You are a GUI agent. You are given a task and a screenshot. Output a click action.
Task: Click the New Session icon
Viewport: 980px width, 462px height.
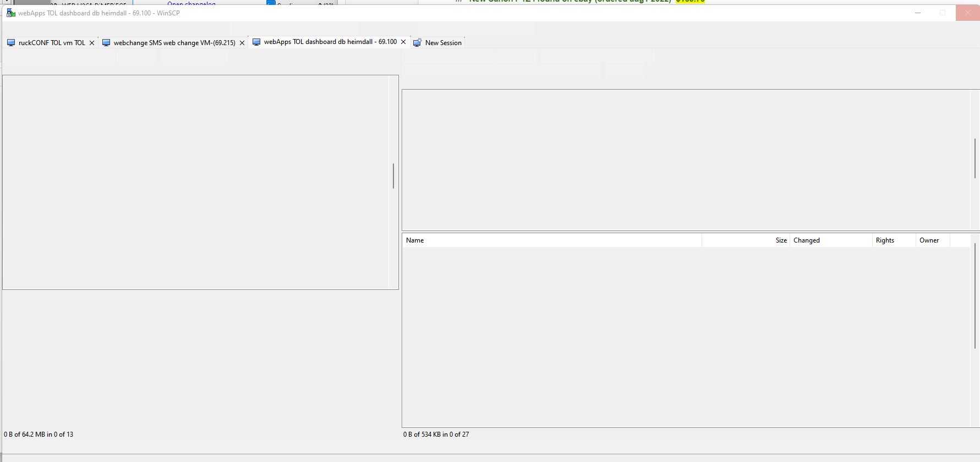pos(418,43)
